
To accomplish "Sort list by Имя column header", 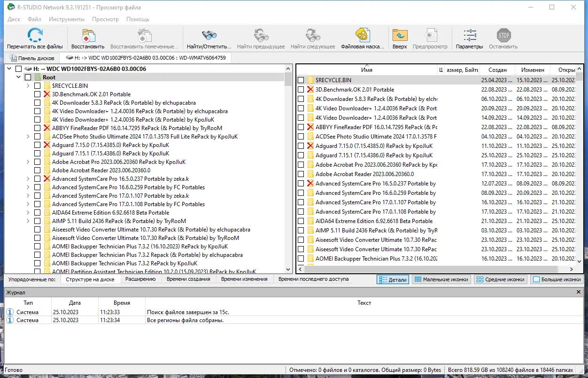I will pyautogui.click(x=367, y=70).
